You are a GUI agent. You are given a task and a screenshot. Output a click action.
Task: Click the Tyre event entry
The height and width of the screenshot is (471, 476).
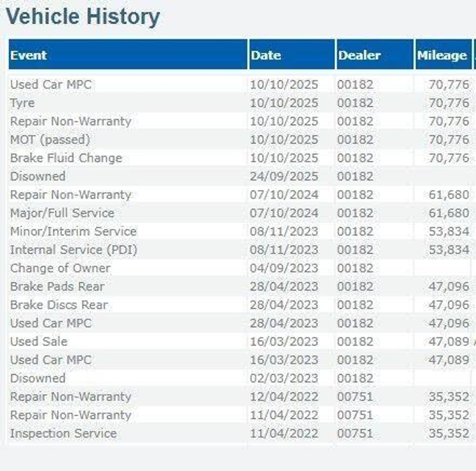pyautogui.click(x=22, y=103)
